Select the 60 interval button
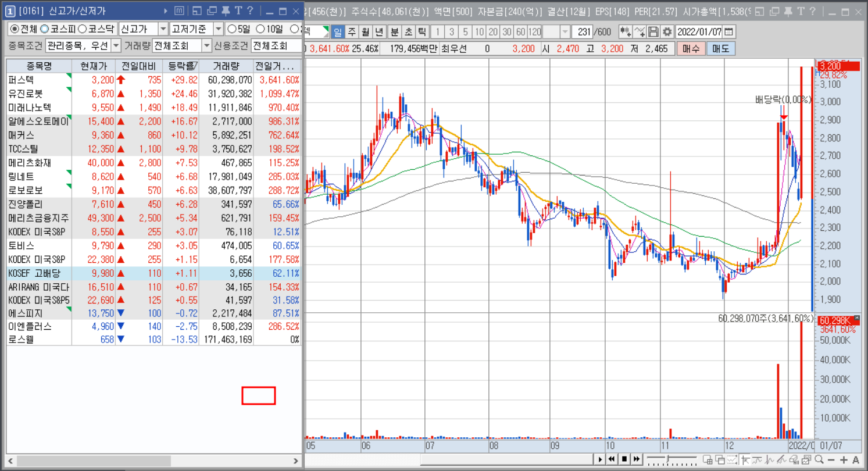 click(521, 31)
